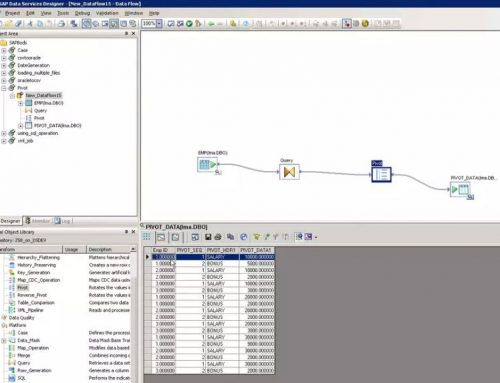Toggle the purple view button in viewer toolbar
The height and width of the screenshot is (383, 500).
(308, 237)
